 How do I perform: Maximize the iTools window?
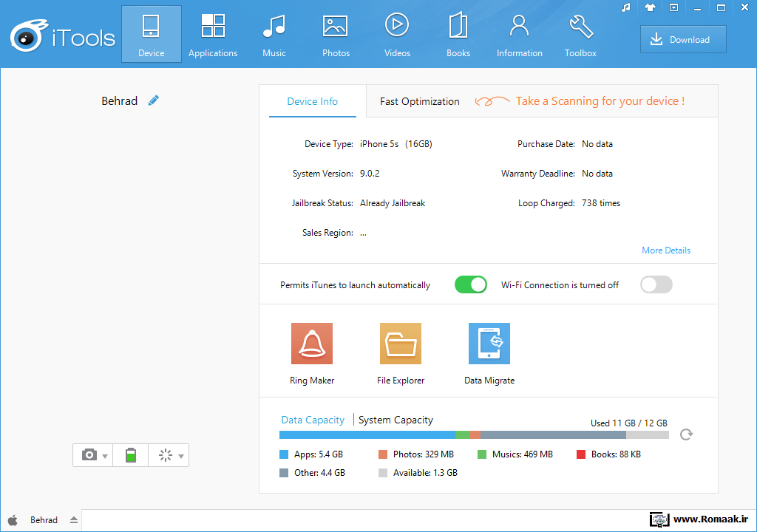click(x=721, y=7)
